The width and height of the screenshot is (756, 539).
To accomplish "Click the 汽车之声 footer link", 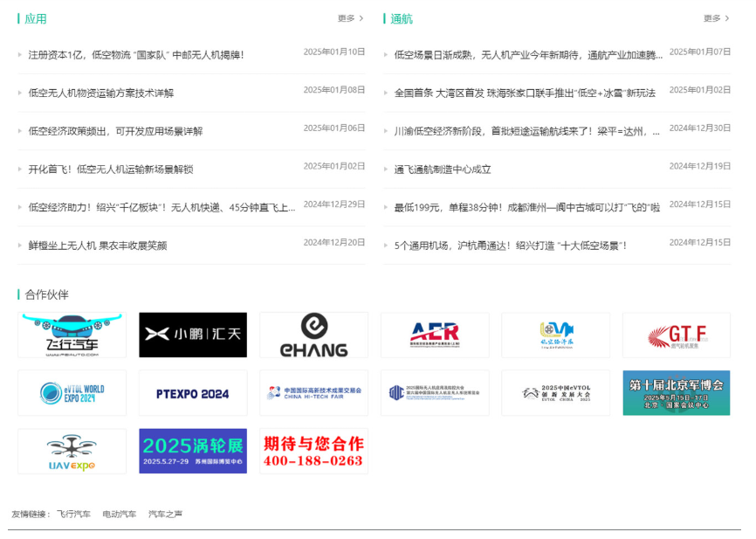I will [x=165, y=515].
